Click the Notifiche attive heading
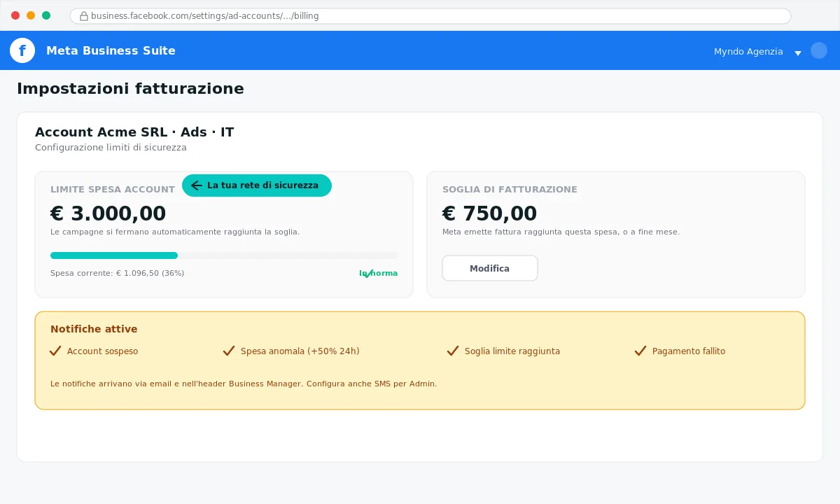The width and height of the screenshot is (840, 504). (x=94, y=329)
